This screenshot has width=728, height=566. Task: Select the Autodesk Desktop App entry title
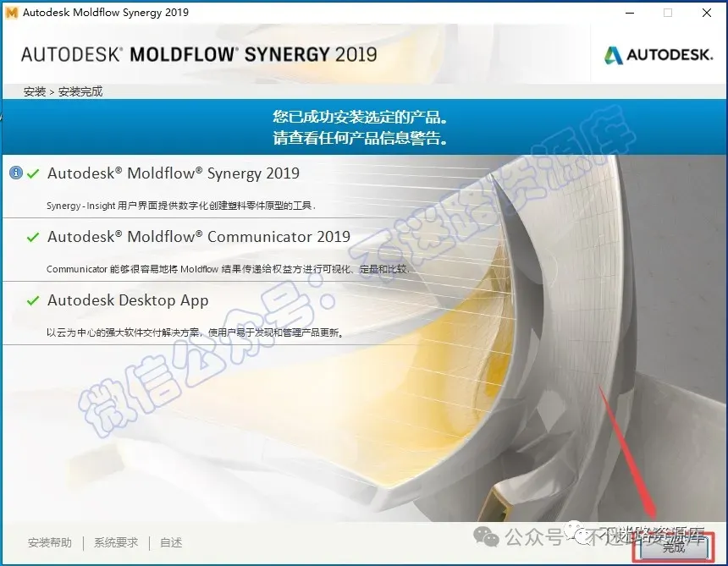pyautogui.click(x=128, y=300)
